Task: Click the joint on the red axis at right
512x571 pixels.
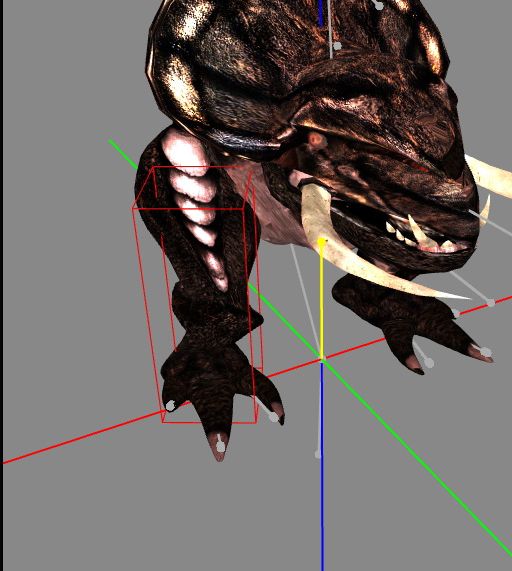Action: (491, 303)
